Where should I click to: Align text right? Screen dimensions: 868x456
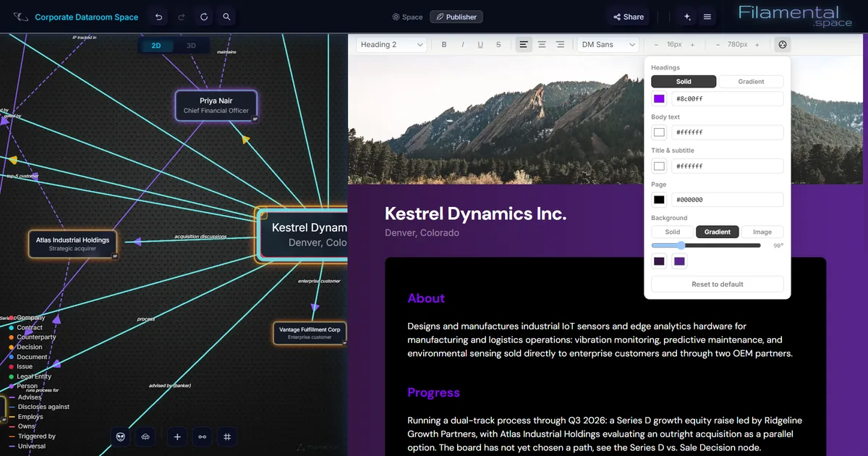560,45
